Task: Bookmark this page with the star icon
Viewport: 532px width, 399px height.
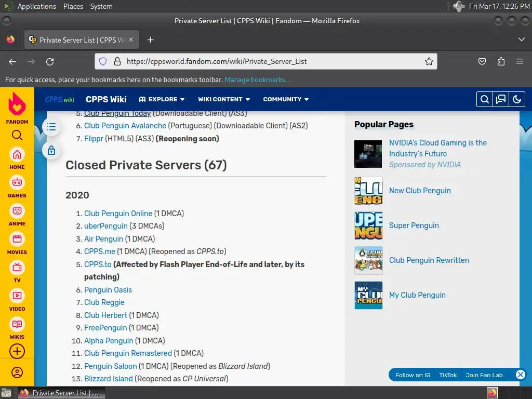Action: 429,61
